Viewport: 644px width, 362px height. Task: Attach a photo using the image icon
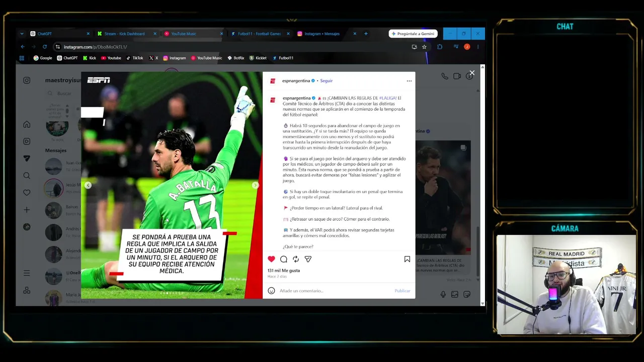(455, 295)
